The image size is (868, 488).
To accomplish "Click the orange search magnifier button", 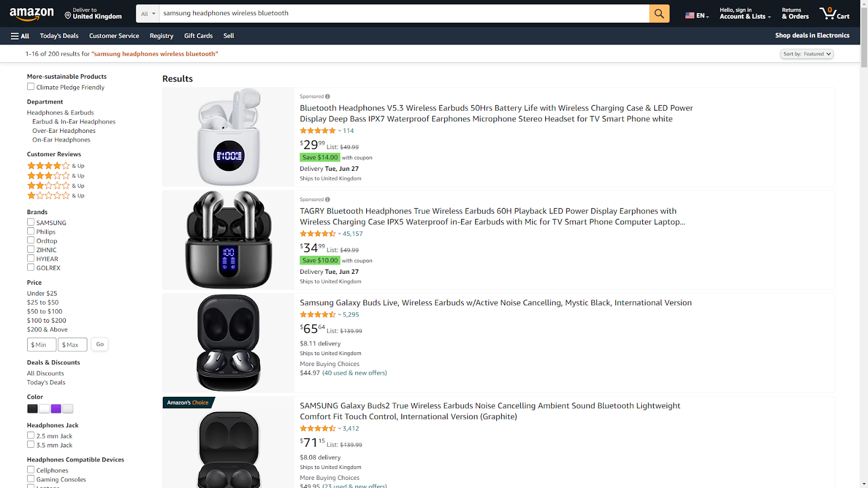I will (x=659, y=14).
